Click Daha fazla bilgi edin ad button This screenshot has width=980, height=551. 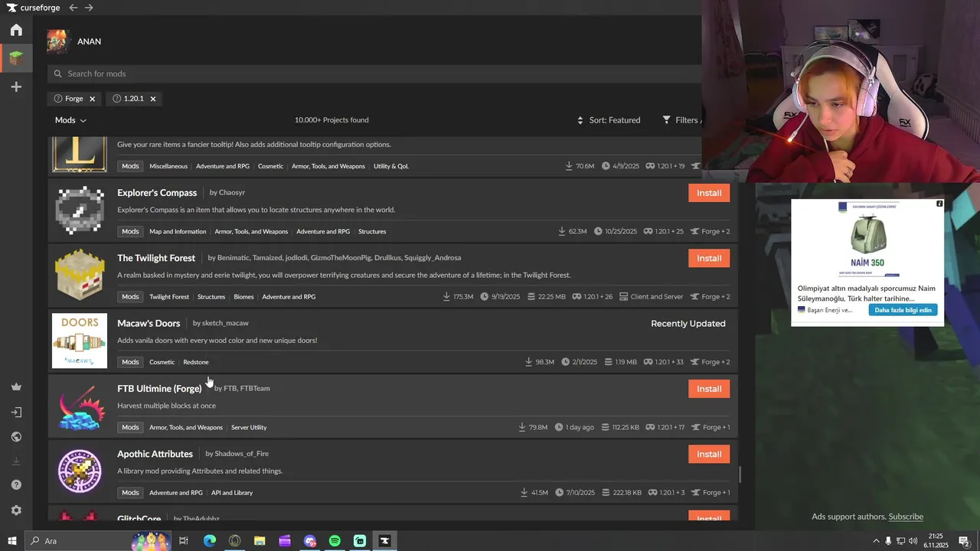click(x=903, y=310)
